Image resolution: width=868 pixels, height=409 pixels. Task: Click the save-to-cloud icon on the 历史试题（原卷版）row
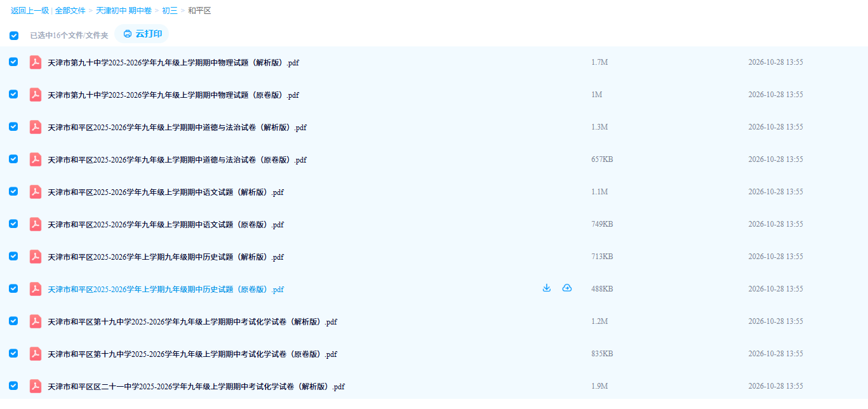[567, 288]
